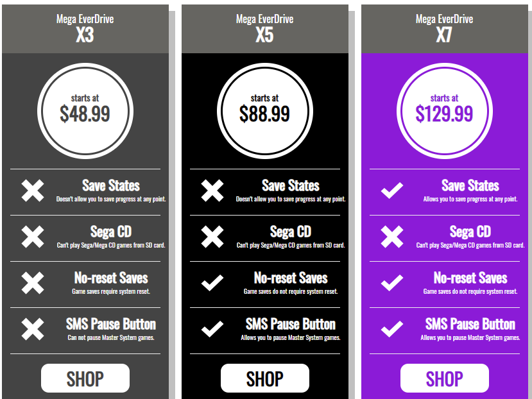Viewport: 532px width, 399px height.
Task: Click the X7 Sega CD cross icon
Action: (392, 237)
